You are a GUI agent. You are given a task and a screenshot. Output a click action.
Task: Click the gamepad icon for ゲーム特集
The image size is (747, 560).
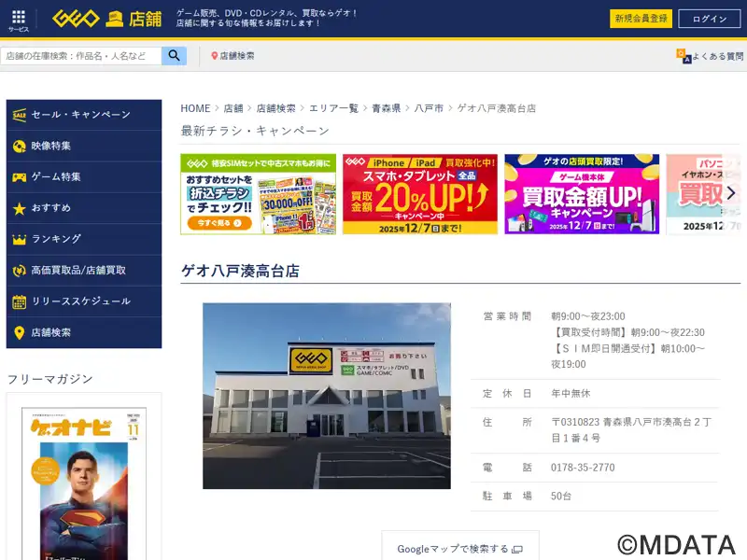click(19, 177)
